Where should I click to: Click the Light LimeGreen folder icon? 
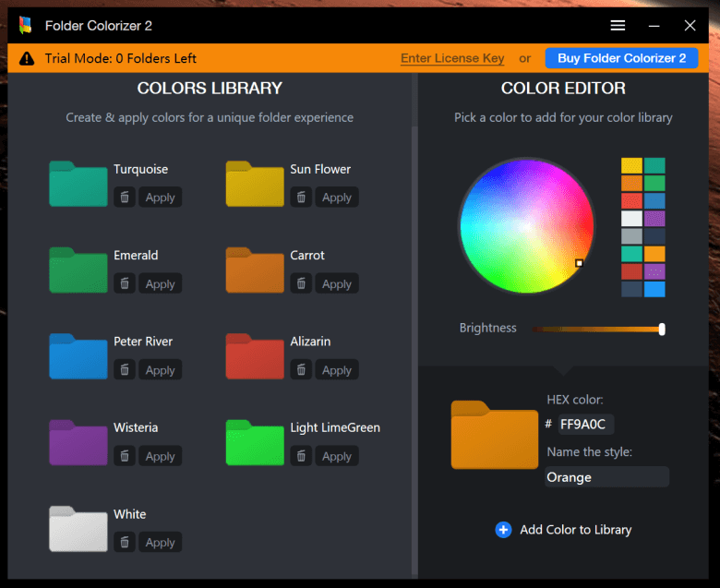click(255, 442)
